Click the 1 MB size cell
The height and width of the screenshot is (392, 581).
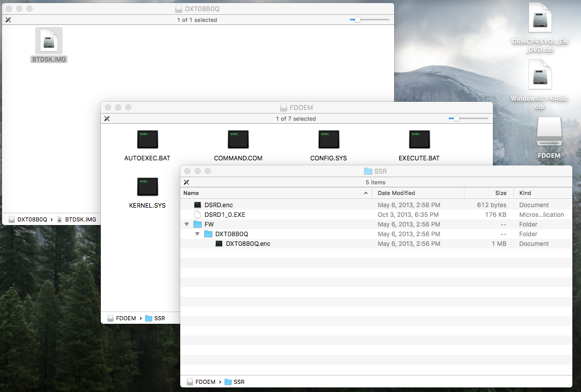coord(499,243)
